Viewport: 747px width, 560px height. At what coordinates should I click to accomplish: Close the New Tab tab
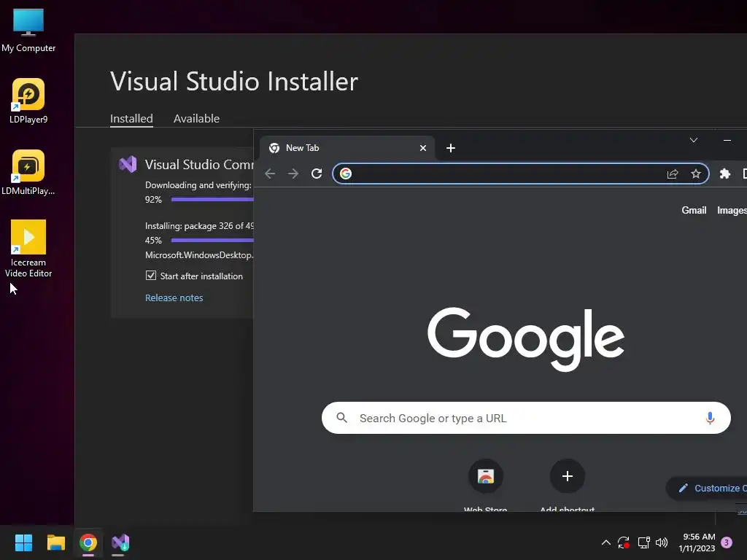point(423,148)
